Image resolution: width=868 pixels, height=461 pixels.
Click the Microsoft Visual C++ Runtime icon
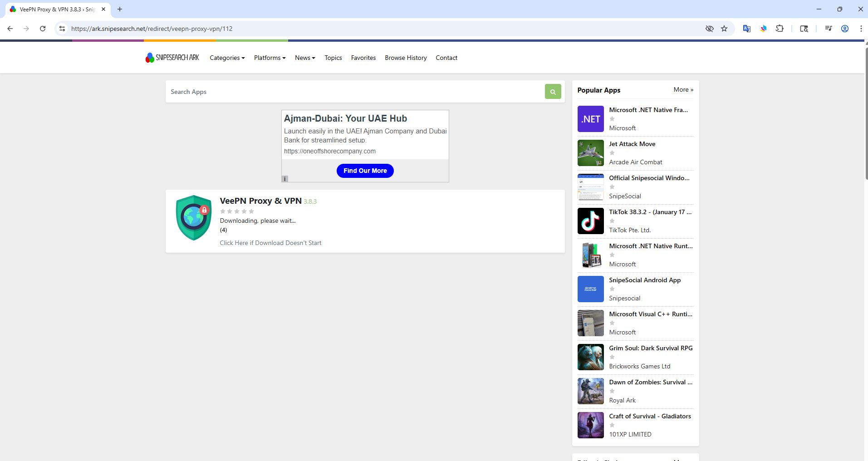click(x=590, y=323)
